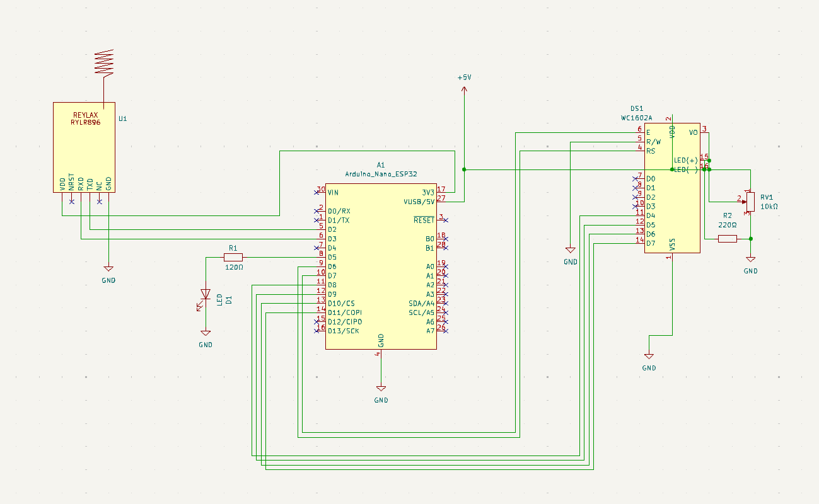The image size is (819, 504).
Task: Click the LED(+) pin label
Action: pos(686,160)
